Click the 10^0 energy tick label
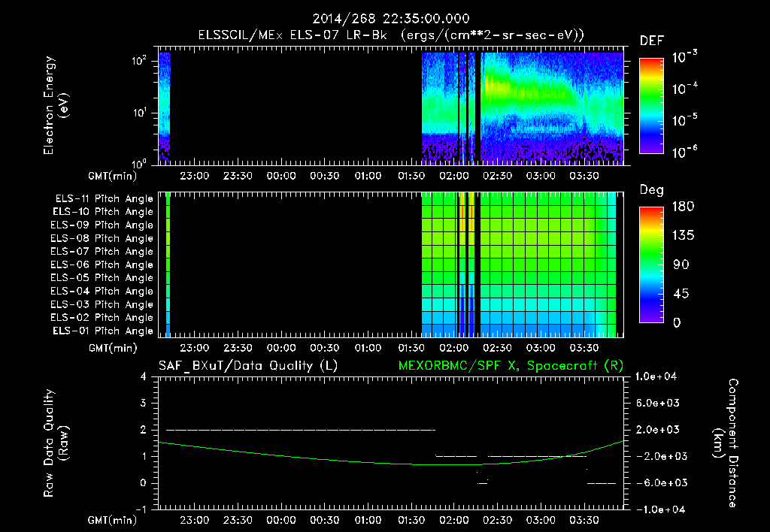 pos(139,163)
